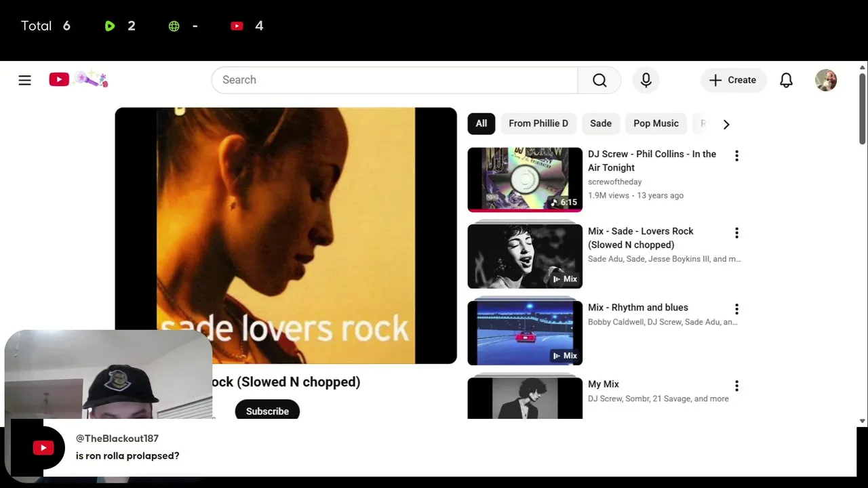Open DJ Screw CD thumbnail
The height and width of the screenshot is (488, 868).
tap(525, 180)
